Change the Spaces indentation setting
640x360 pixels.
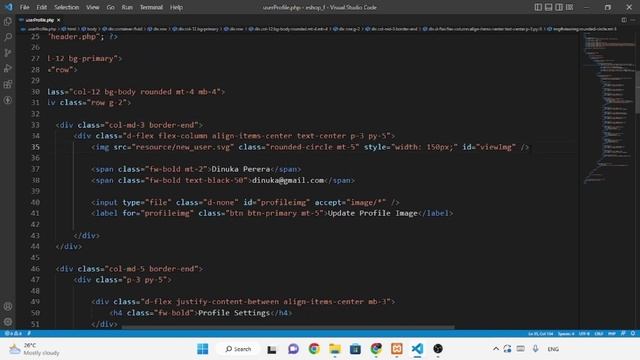click(566, 333)
